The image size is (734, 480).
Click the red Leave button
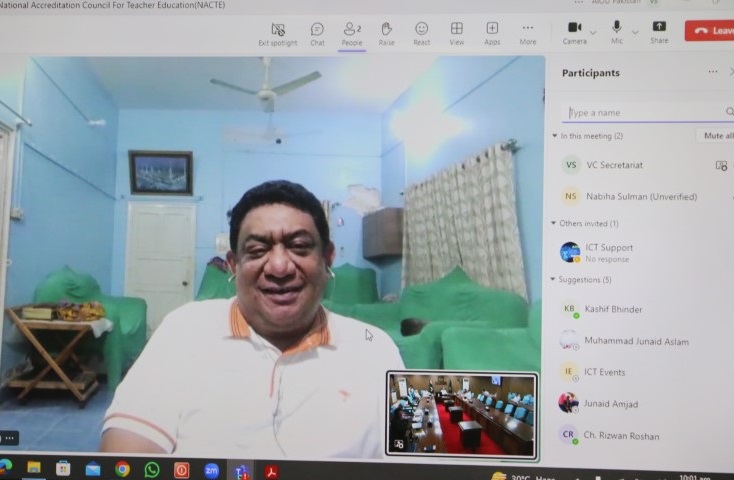[x=709, y=31]
